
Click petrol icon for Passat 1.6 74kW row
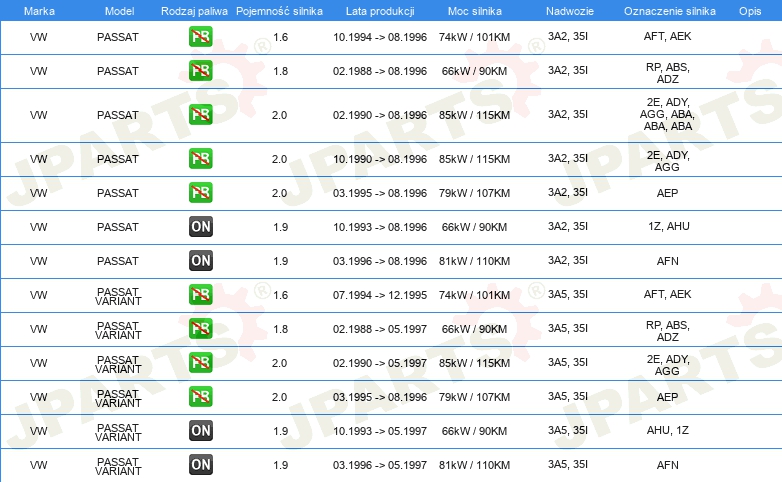pos(200,36)
